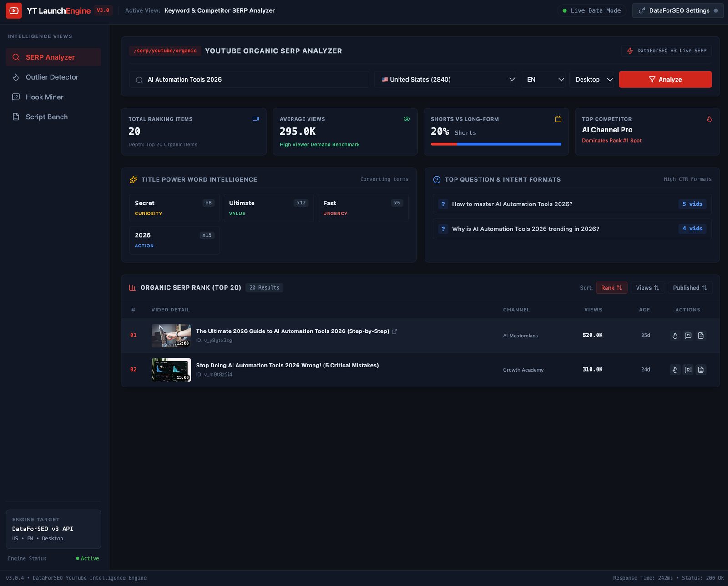
Task: Expand the United States (2840) location dropdown
Action: coord(445,80)
